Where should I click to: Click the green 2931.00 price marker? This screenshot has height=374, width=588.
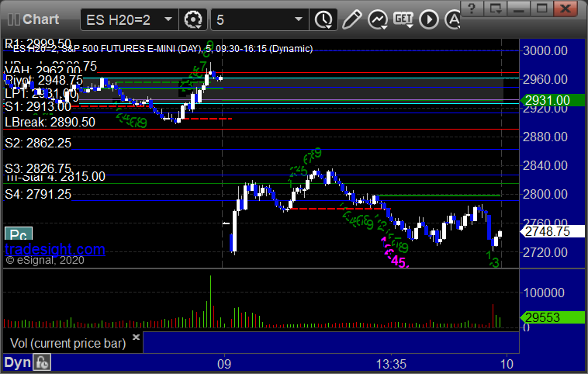[x=552, y=100]
